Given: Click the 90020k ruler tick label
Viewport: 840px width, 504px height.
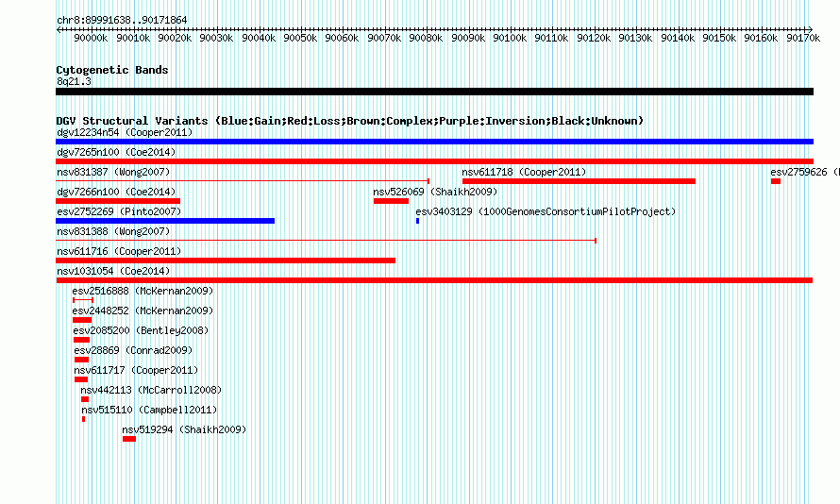Looking at the screenshot, I should click(x=175, y=38).
